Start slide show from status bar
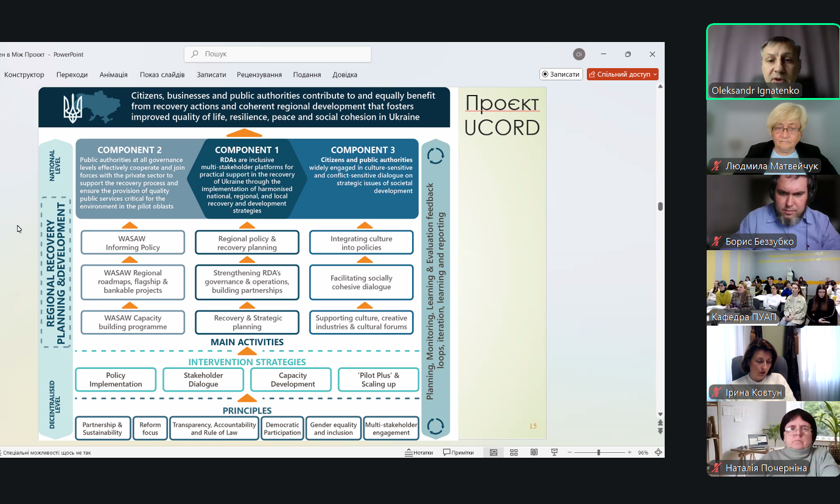Viewport: 840px width, 504px height. coord(555,452)
